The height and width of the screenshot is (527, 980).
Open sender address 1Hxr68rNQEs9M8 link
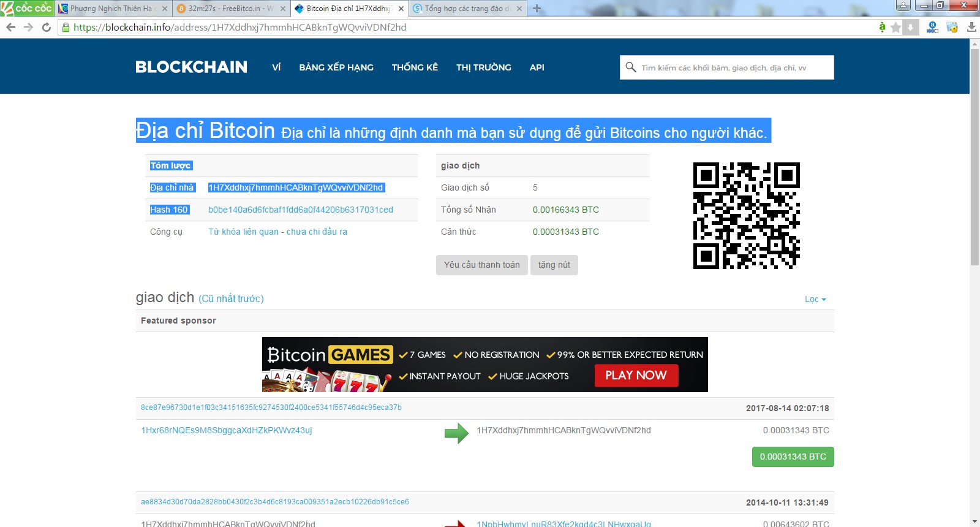(227, 430)
